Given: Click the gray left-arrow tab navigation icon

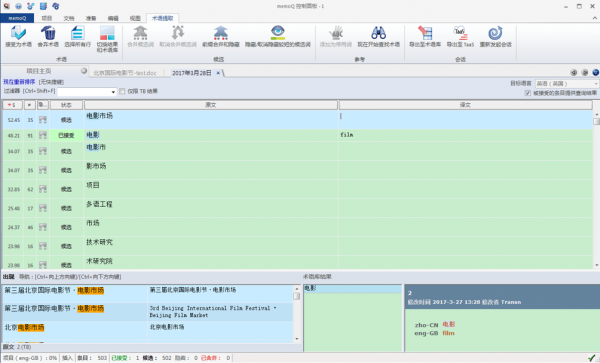Looking at the screenshot, I should coord(574,72).
